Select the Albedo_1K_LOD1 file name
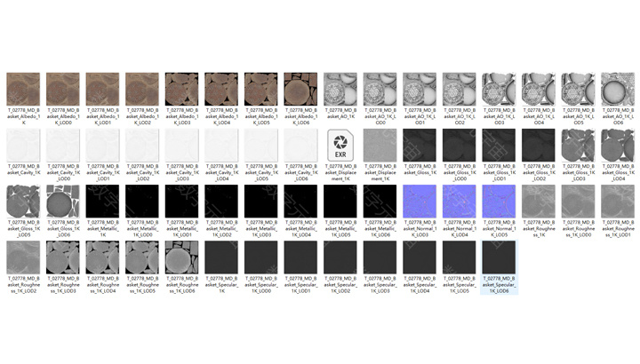This screenshot has width=640, height=364. (x=102, y=116)
